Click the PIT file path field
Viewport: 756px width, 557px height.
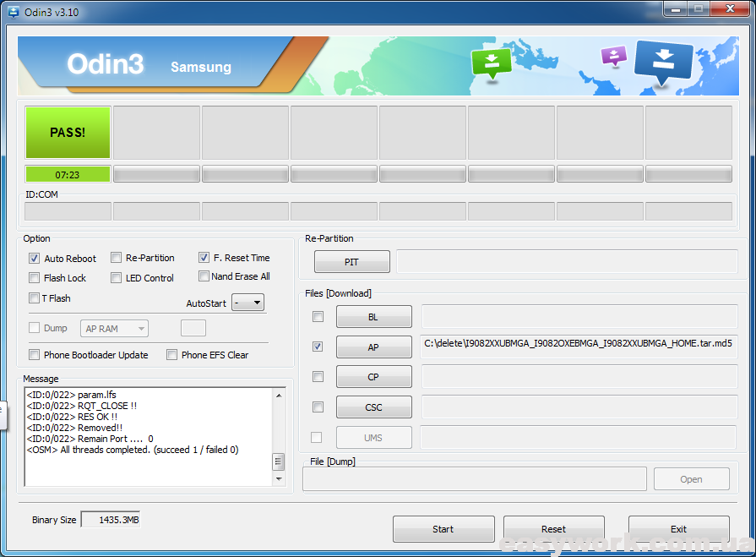pos(567,261)
